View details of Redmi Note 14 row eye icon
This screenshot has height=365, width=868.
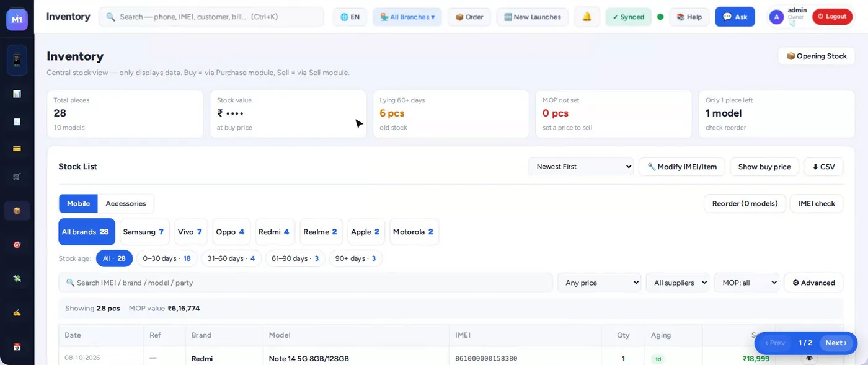[x=809, y=358]
